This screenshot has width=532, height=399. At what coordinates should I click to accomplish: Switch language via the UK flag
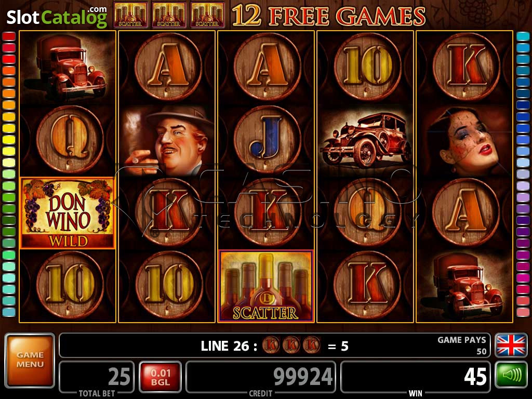[511, 345]
